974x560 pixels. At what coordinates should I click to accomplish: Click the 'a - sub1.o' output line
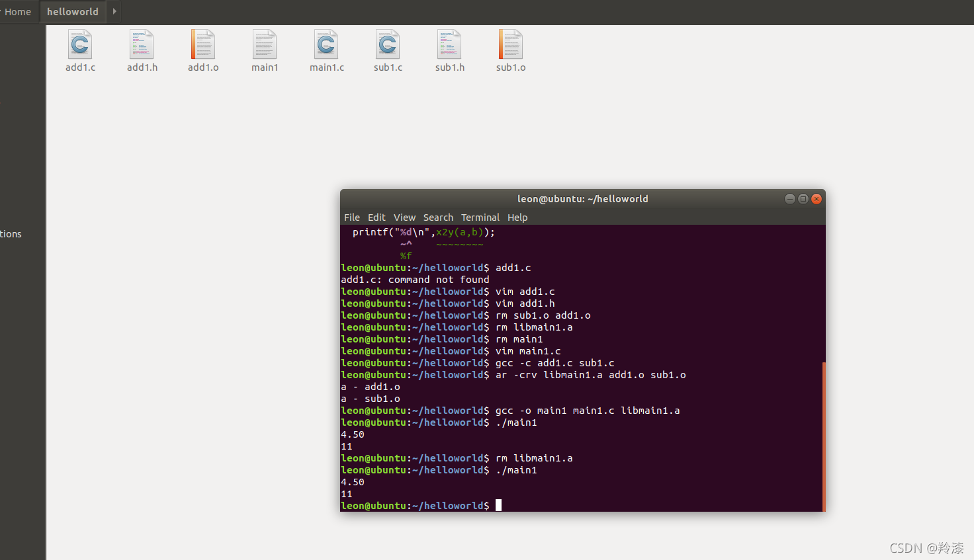pyautogui.click(x=371, y=399)
